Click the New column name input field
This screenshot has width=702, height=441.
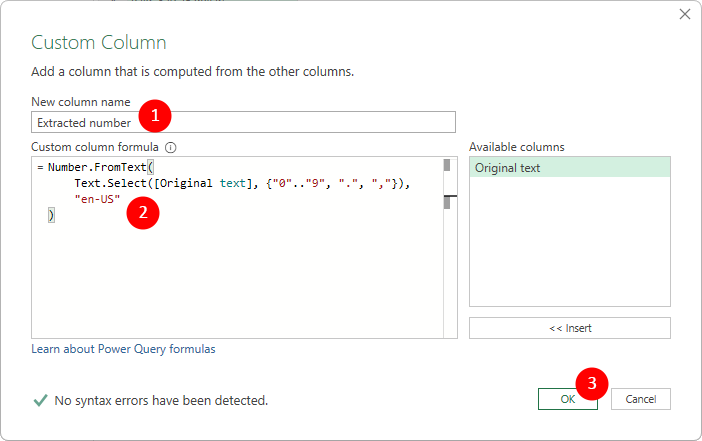(243, 122)
